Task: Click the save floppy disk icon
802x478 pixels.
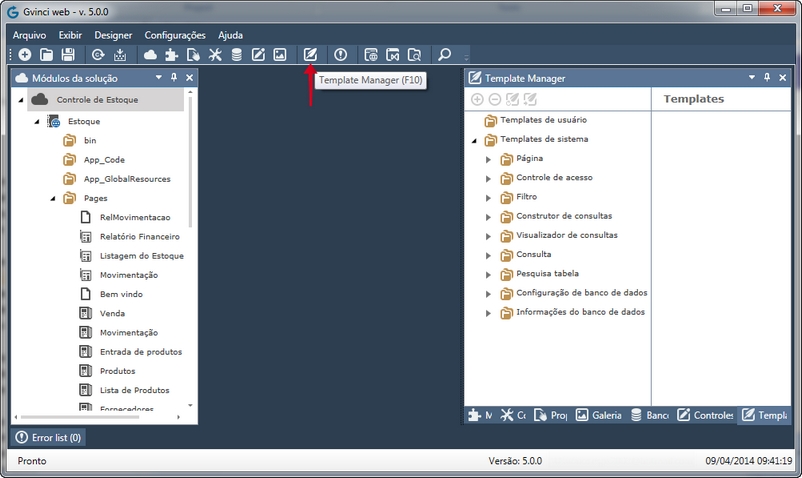Action: click(x=68, y=55)
